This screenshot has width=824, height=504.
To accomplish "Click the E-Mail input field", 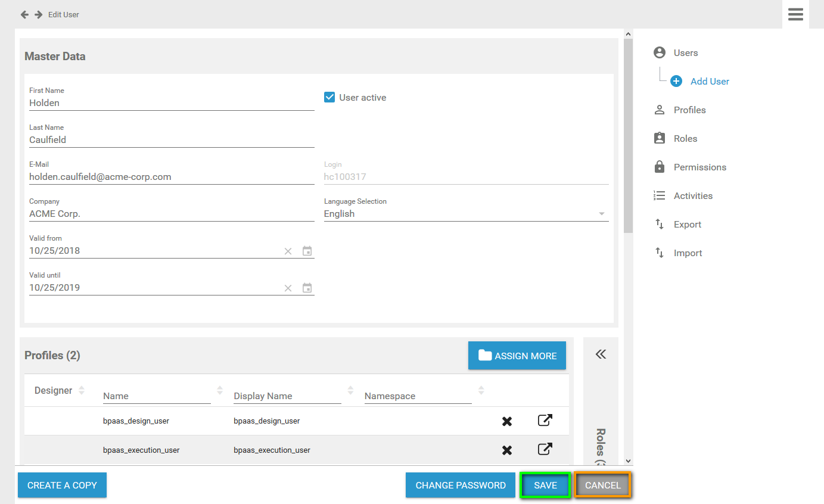I will click(x=172, y=177).
